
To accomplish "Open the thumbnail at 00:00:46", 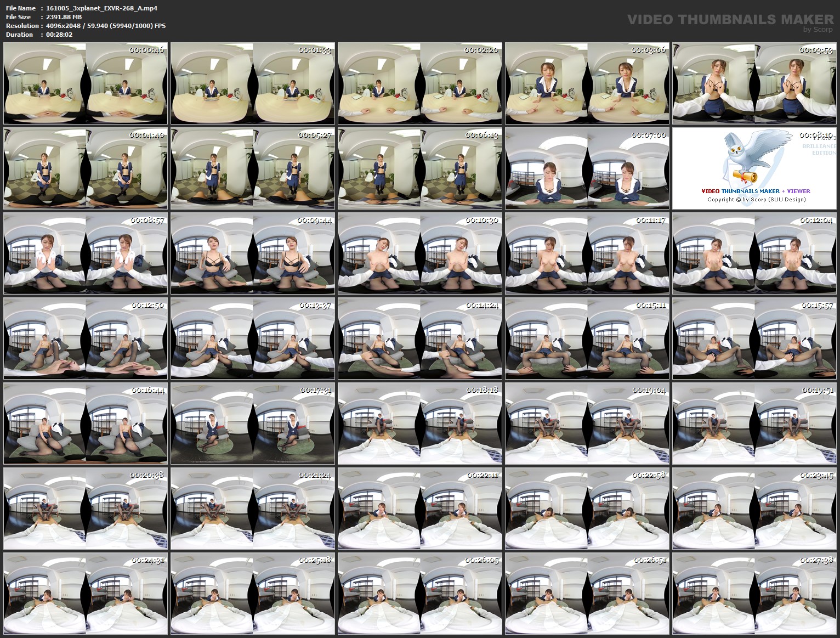I will tap(85, 82).
